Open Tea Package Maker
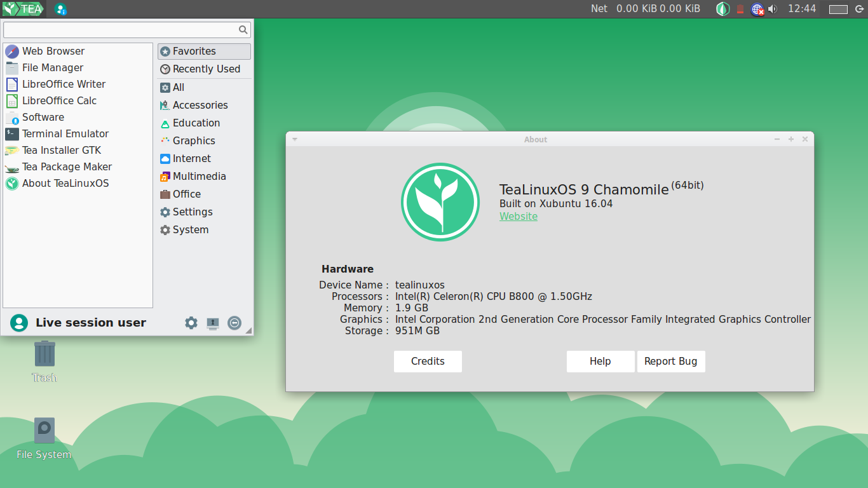 pos(78,167)
